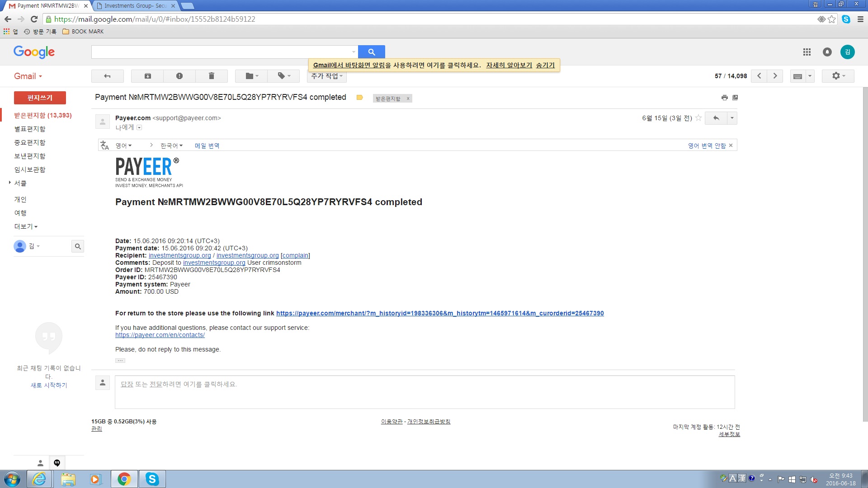Report this email as spam

tap(179, 76)
